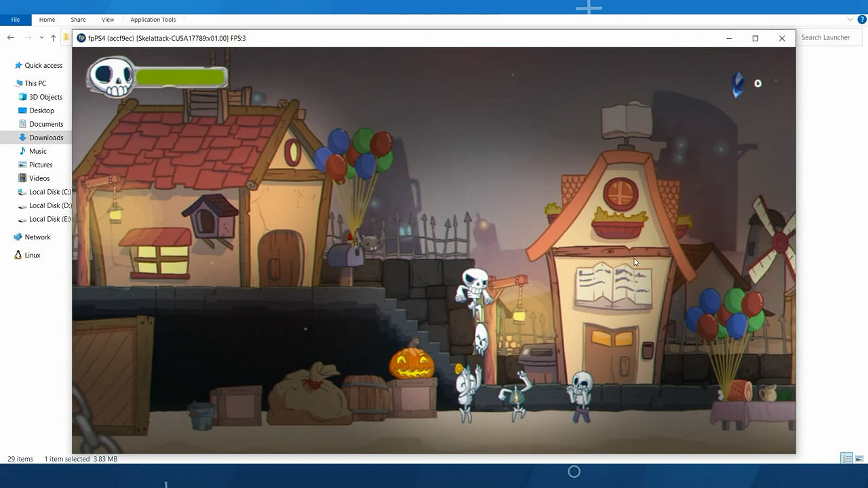Viewport: 868px width, 488px height.
Task: Open Quick access in navigation pane
Action: [x=43, y=66]
